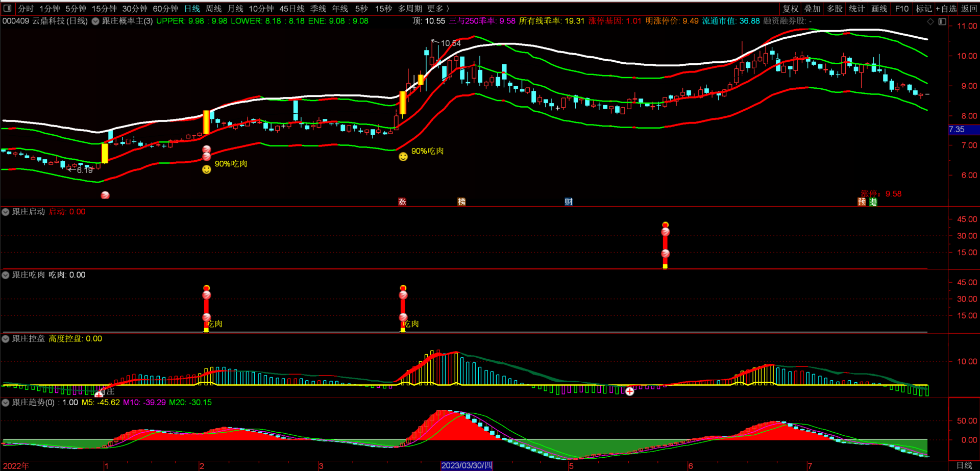Click the 日线 label at bottom-right
This screenshot has height=471, width=980.
coord(964,465)
